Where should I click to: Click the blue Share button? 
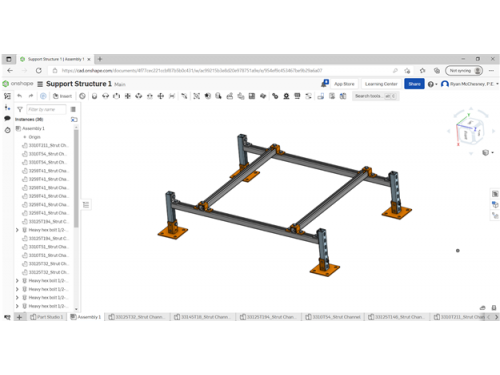(414, 84)
